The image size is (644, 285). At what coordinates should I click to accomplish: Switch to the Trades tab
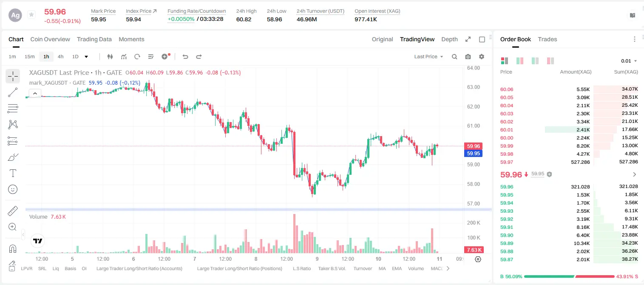click(548, 39)
